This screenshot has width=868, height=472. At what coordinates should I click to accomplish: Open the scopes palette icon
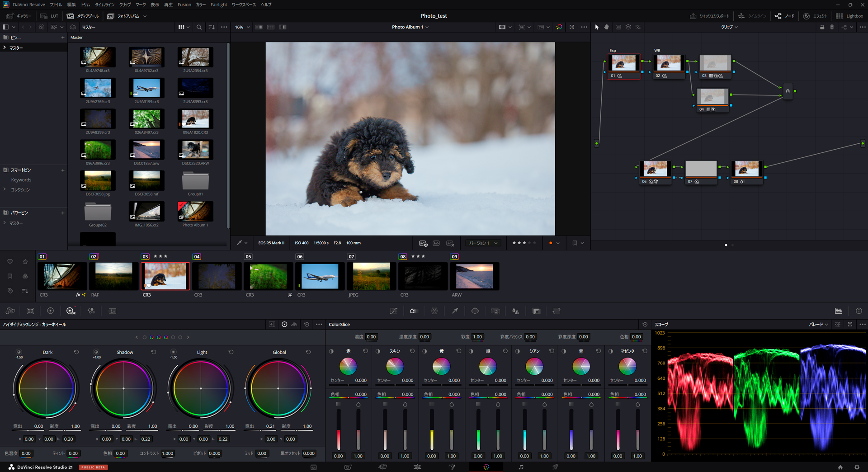839,311
